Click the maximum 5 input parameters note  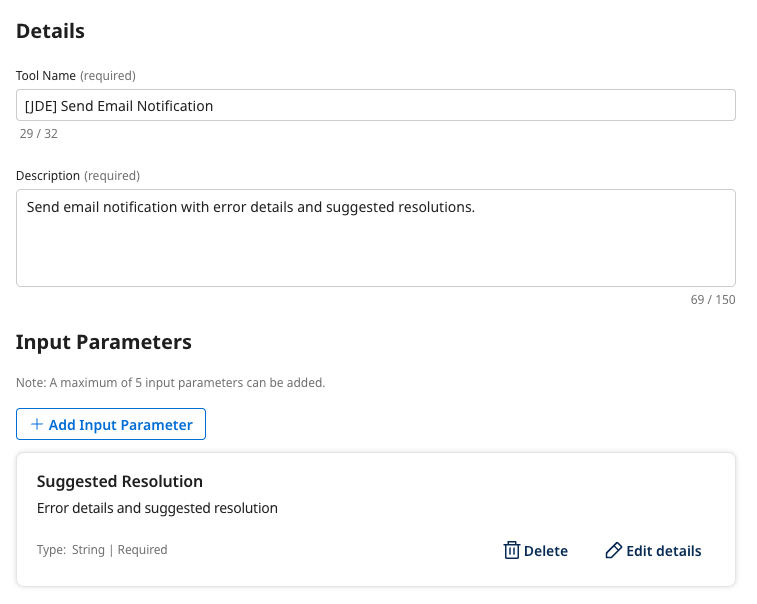click(x=170, y=383)
